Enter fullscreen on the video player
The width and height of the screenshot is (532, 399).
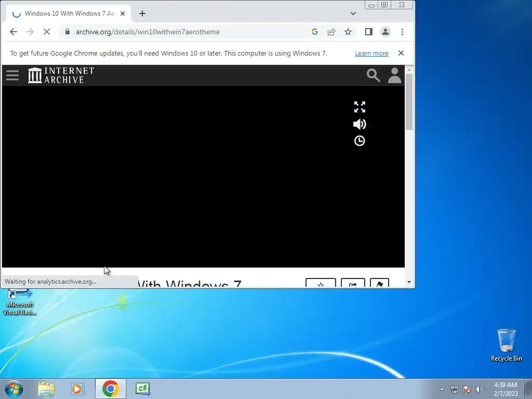pos(360,107)
